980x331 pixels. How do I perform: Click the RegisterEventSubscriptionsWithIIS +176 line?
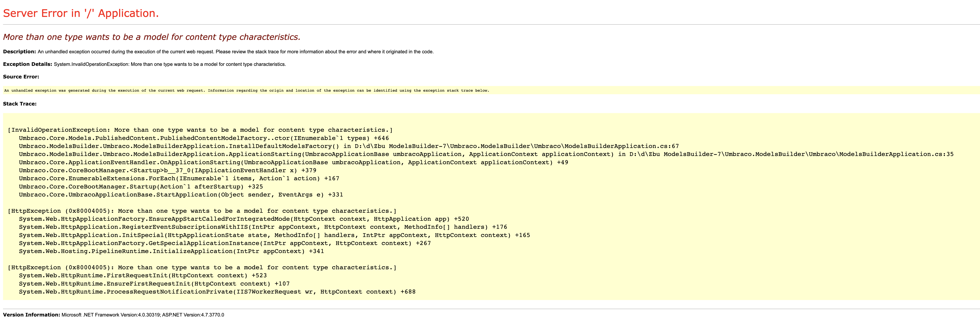tap(263, 227)
